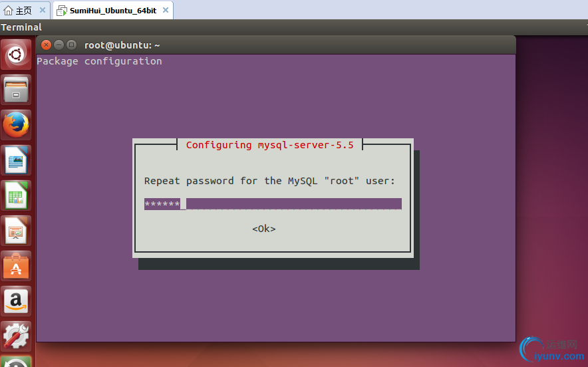Open System Settings gear-and-wrench icon

[x=16, y=336]
